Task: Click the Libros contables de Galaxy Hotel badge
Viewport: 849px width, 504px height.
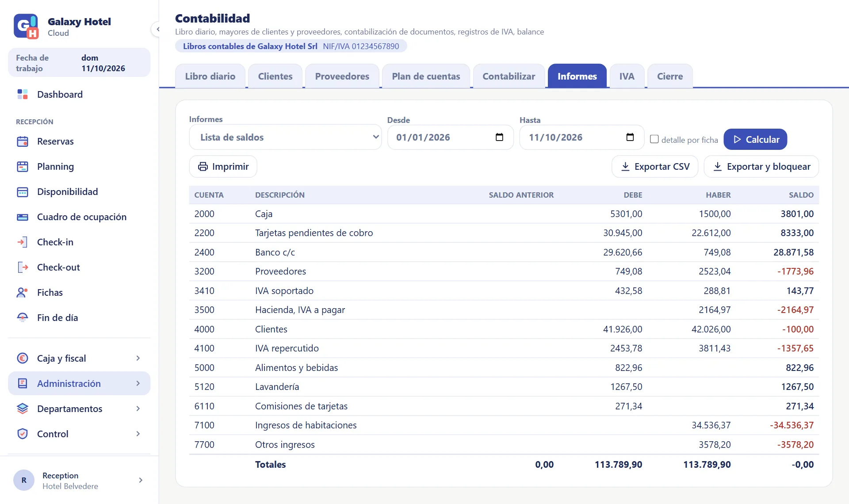Action: (x=291, y=46)
